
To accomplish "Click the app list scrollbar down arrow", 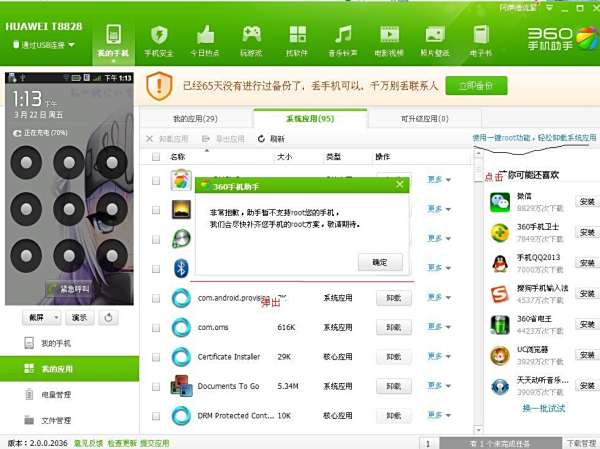I will pos(478,430).
